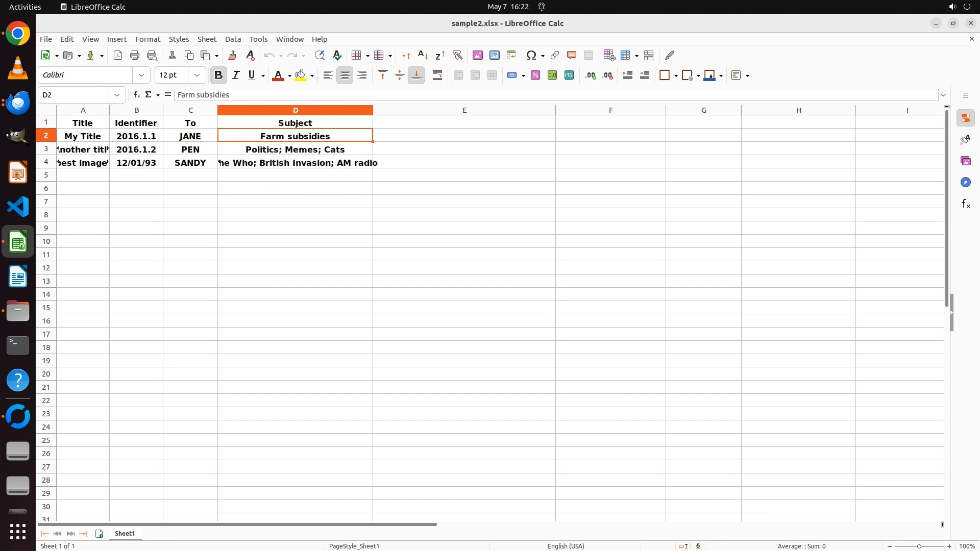Open the AutoFilter tool
Image resolution: width=980 pixels, height=551 pixels.
(457, 55)
